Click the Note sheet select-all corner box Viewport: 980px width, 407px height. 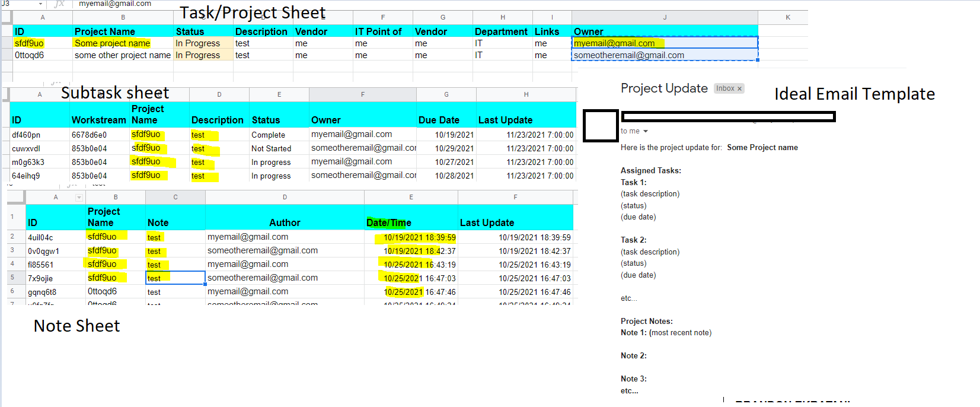[16, 197]
